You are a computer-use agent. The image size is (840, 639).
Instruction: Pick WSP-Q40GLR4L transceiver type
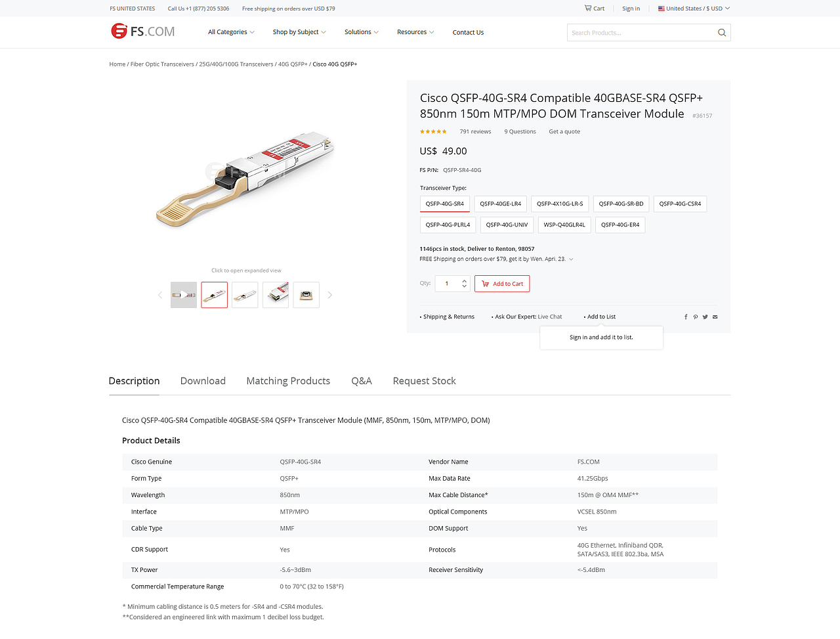564,225
